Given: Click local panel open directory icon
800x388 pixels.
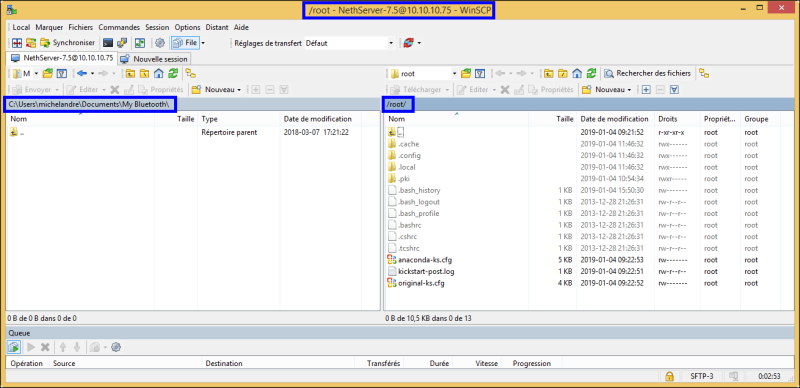Looking at the screenshot, I should coord(47,74).
